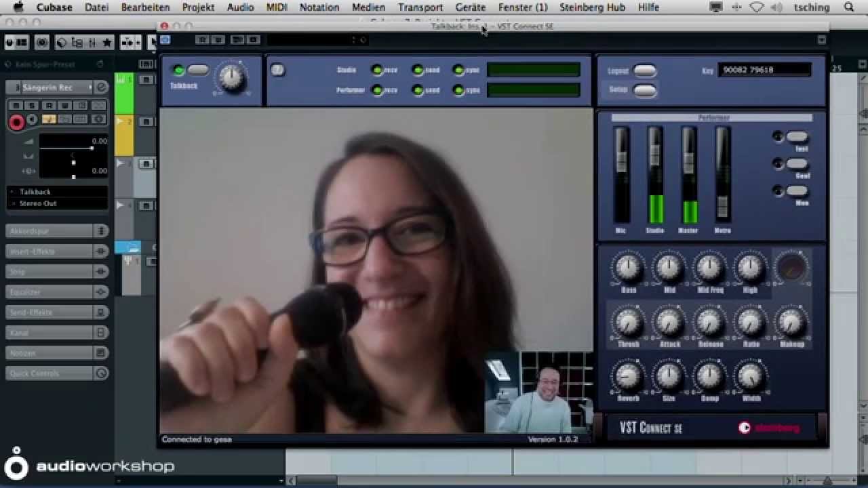Click the Stereo Out output routing entry
This screenshot has height=488, width=868.
58,203
